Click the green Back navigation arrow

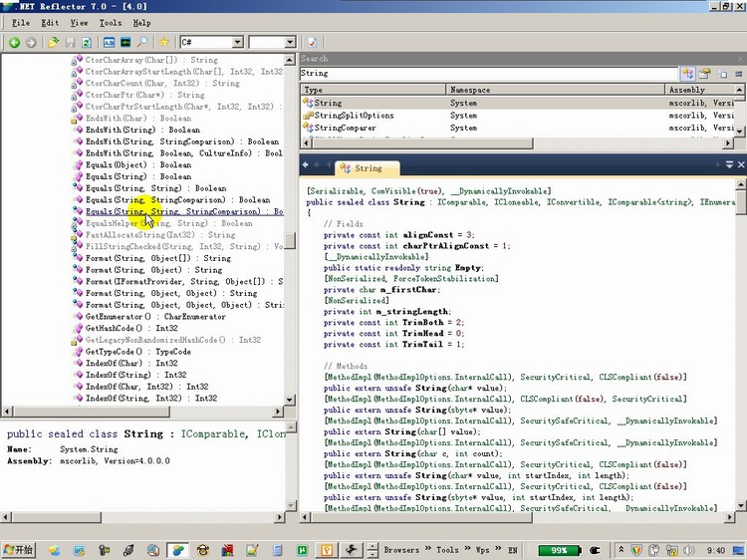(x=14, y=43)
